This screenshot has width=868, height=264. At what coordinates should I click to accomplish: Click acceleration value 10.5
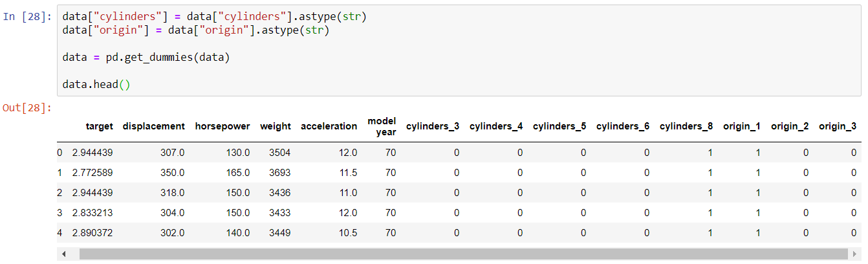pyautogui.click(x=347, y=233)
